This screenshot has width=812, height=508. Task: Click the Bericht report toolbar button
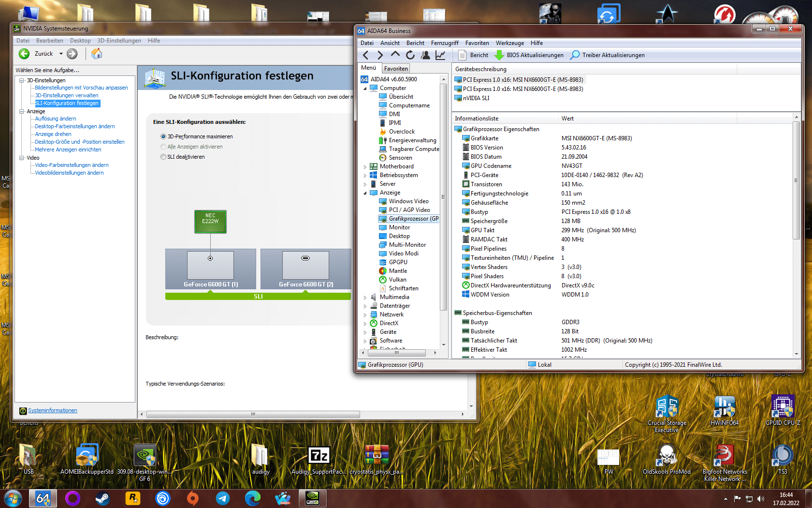tap(473, 55)
